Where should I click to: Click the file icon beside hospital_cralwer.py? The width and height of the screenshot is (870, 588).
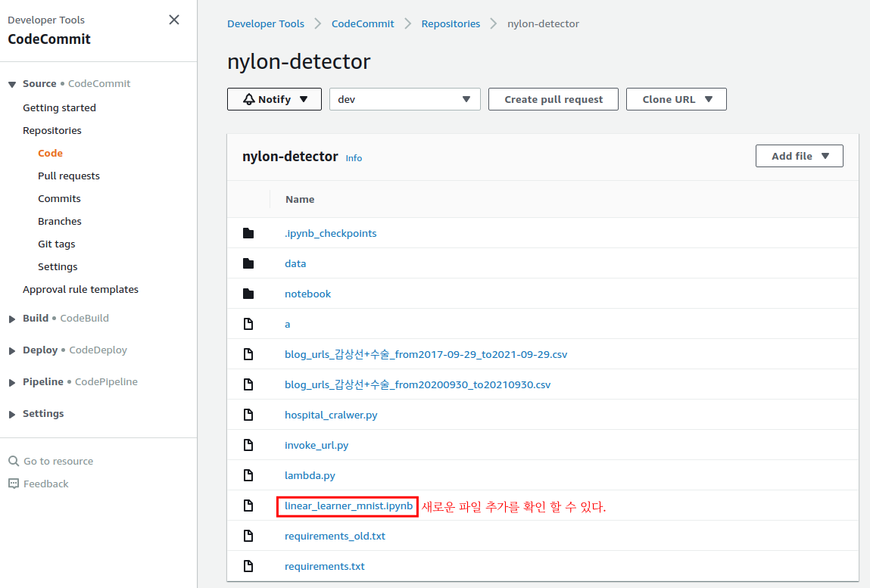[248, 415]
